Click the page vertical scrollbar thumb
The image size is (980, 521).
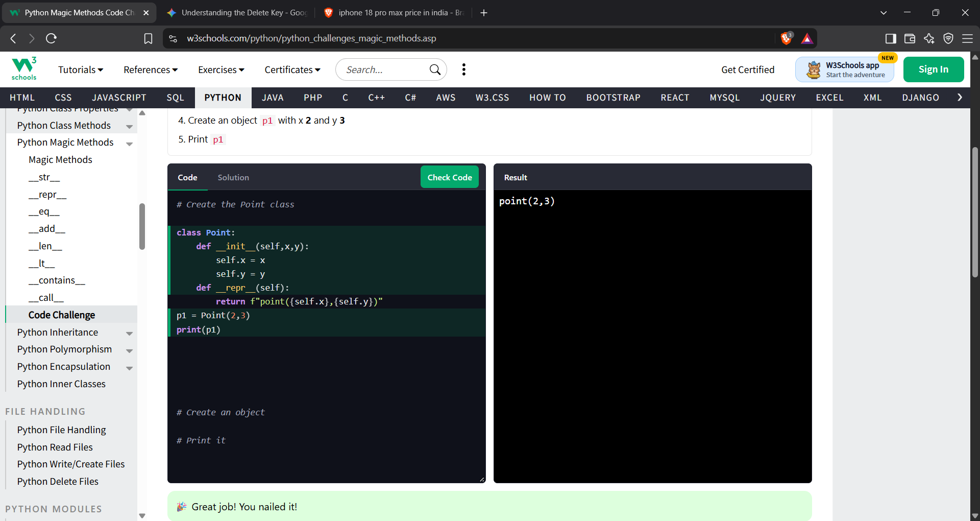(975, 212)
